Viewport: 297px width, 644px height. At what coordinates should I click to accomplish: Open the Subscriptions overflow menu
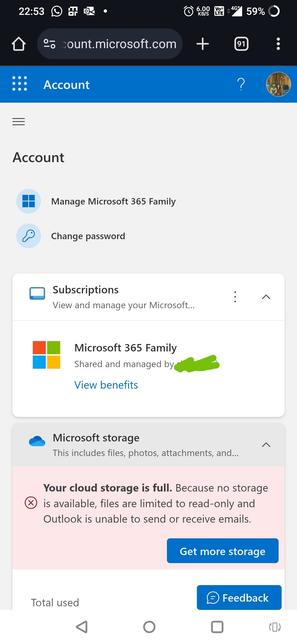(x=235, y=297)
